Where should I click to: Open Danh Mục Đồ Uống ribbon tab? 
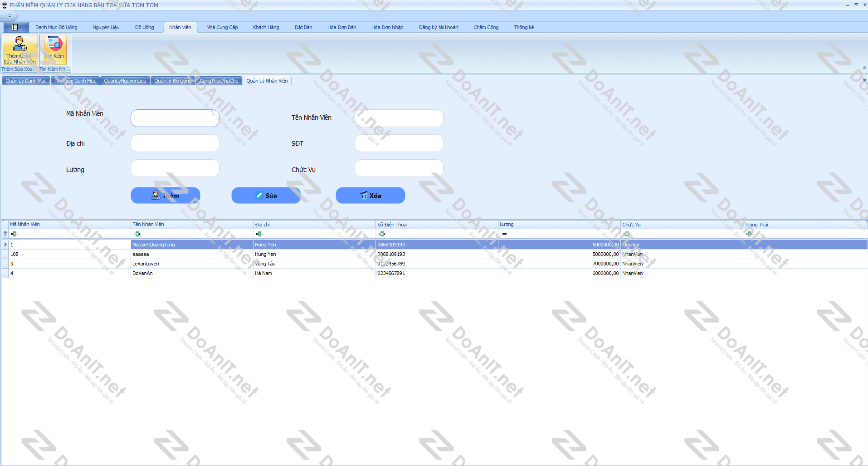[56, 27]
